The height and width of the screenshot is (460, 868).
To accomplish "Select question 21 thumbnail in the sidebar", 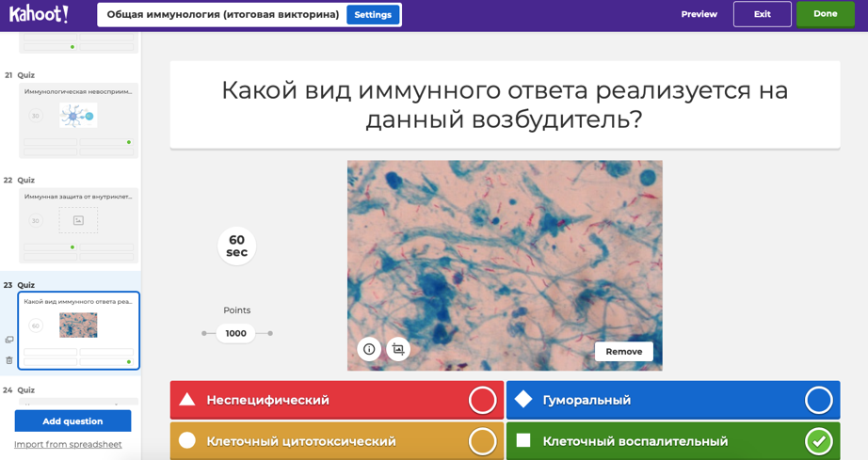I will [78, 120].
